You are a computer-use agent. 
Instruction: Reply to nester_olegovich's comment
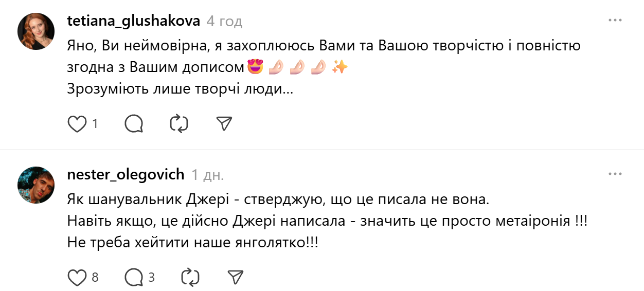point(134,278)
